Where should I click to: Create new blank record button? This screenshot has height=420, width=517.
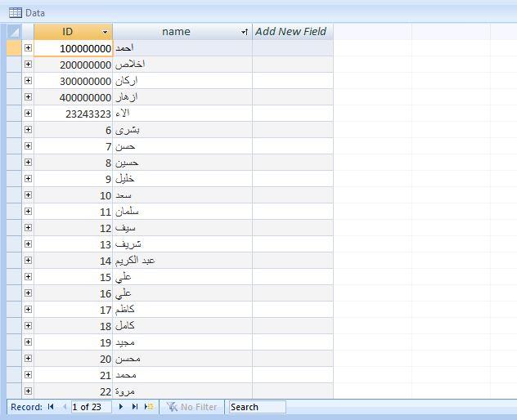click(x=149, y=407)
